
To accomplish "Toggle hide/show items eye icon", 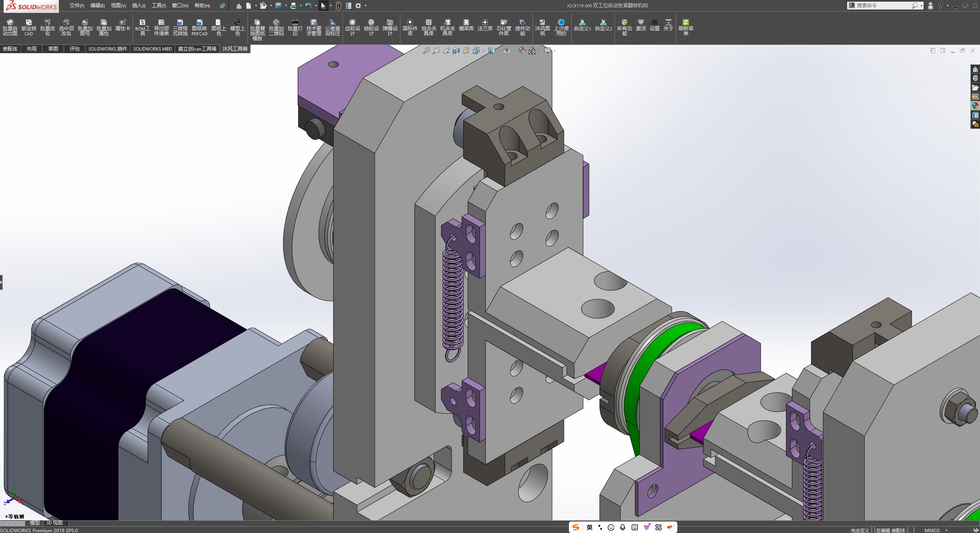I will pyautogui.click(x=506, y=51).
